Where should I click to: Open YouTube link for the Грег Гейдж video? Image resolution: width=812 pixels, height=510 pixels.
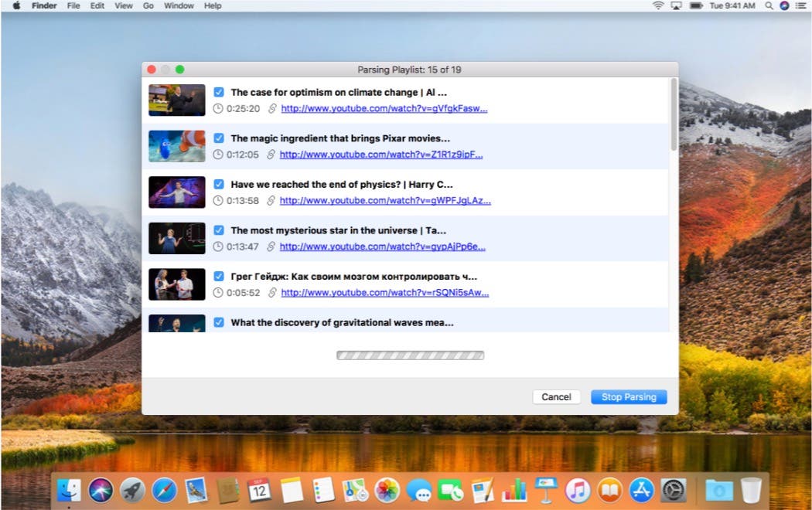tap(384, 293)
